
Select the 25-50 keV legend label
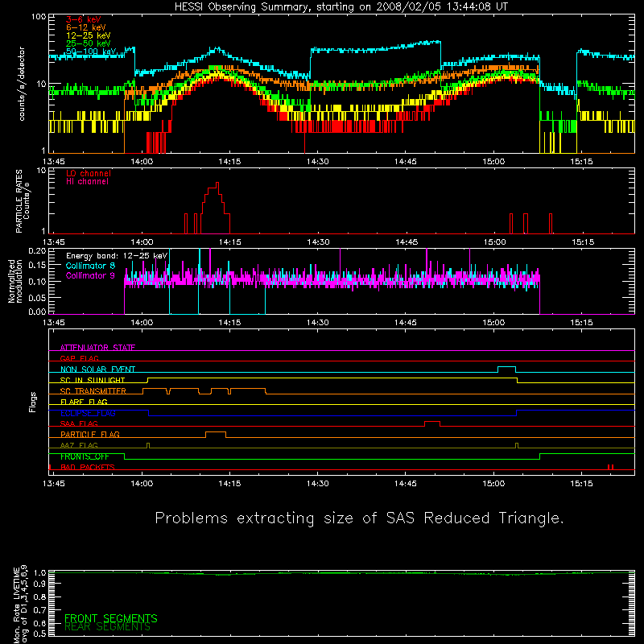(89, 43)
